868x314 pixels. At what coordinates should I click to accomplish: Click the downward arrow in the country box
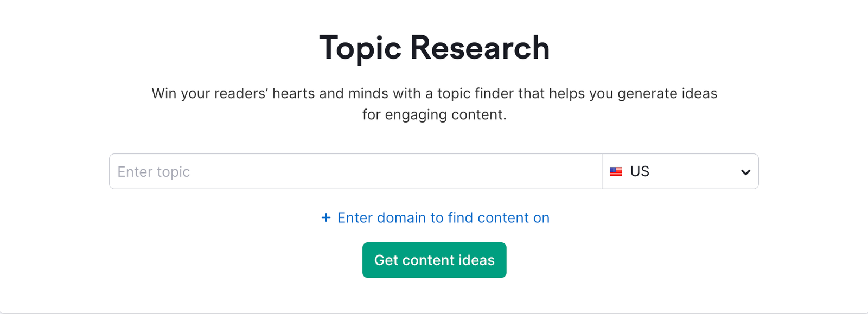pyautogui.click(x=745, y=171)
